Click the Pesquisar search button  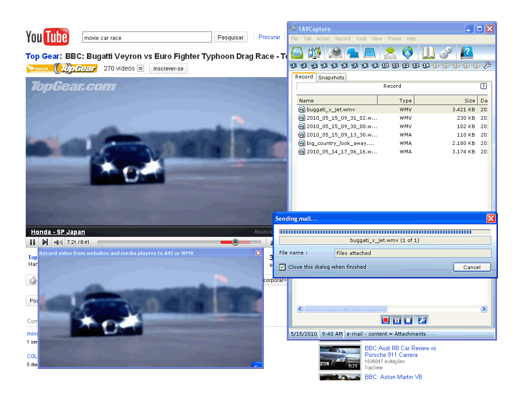pos(231,37)
